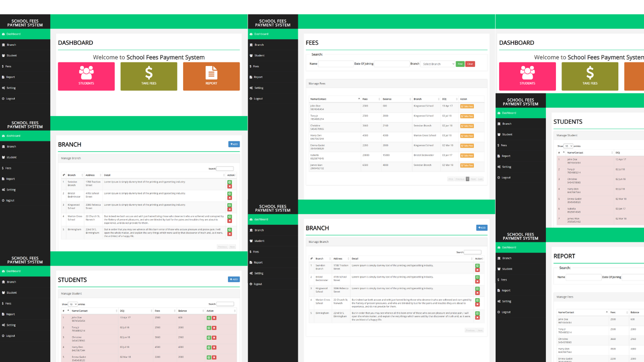Image resolution: width=644 pixels, height=362 pixels.
Task: Edit Christine on the bottom-left Students page
Action: (x=209, y=337)
